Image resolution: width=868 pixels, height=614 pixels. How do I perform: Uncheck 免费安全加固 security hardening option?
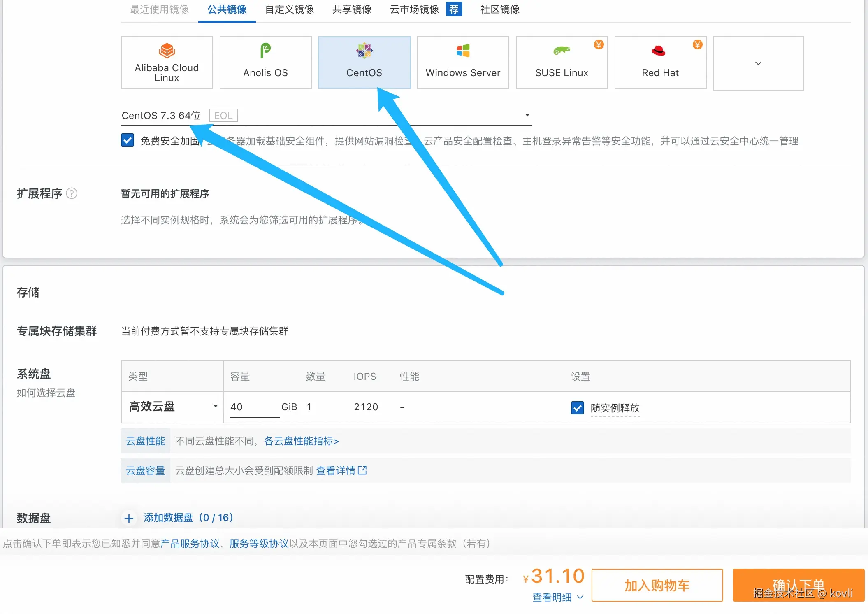pos(128,140)
